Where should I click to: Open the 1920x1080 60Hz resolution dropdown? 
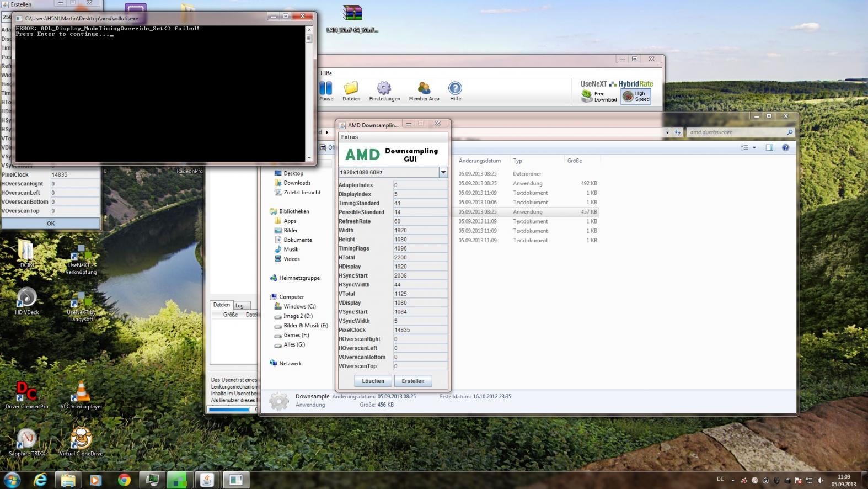click(x=443, y=173)
